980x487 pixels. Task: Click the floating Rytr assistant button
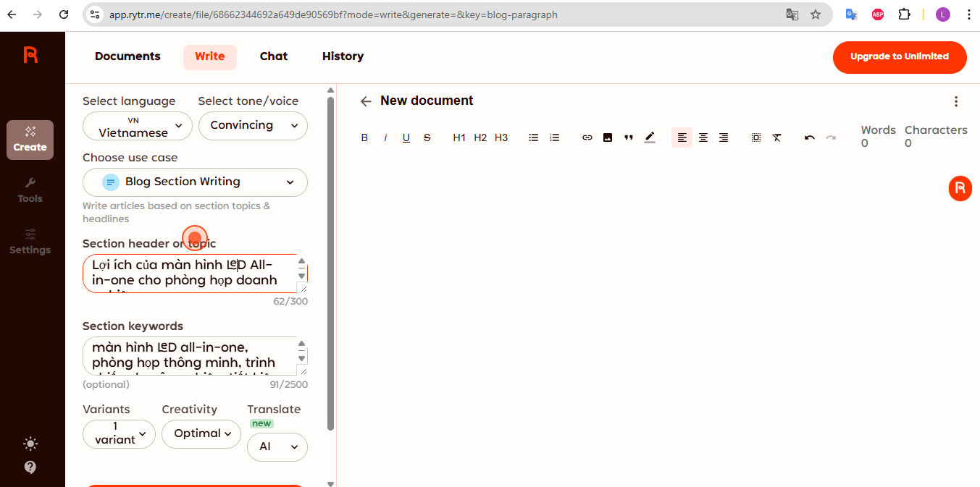click(960, 188)
